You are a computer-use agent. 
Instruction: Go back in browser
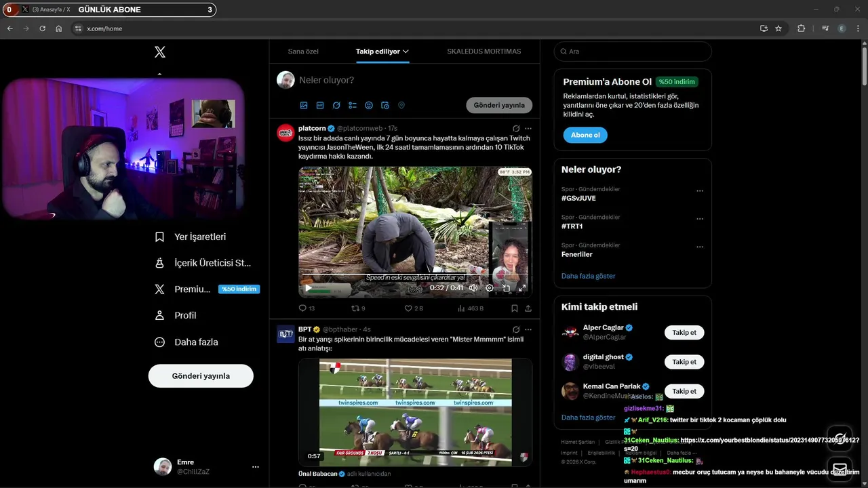[9, 28]
